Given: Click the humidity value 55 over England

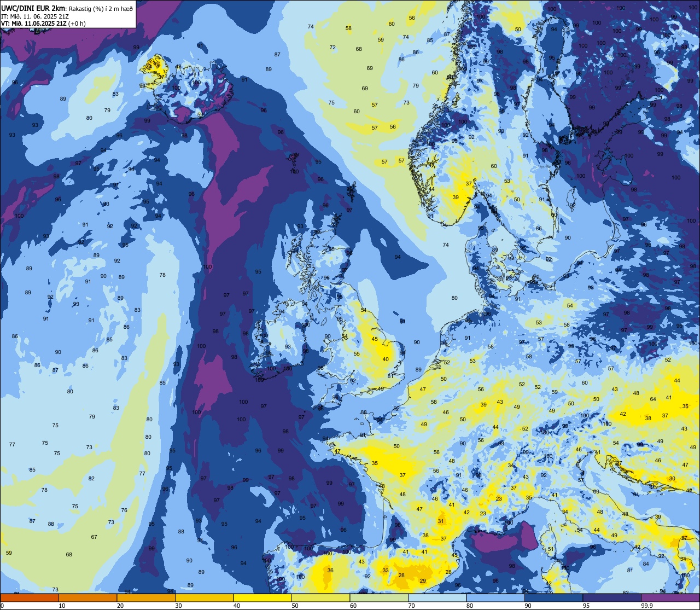Looking at the screenshot, I should (357, 354).
